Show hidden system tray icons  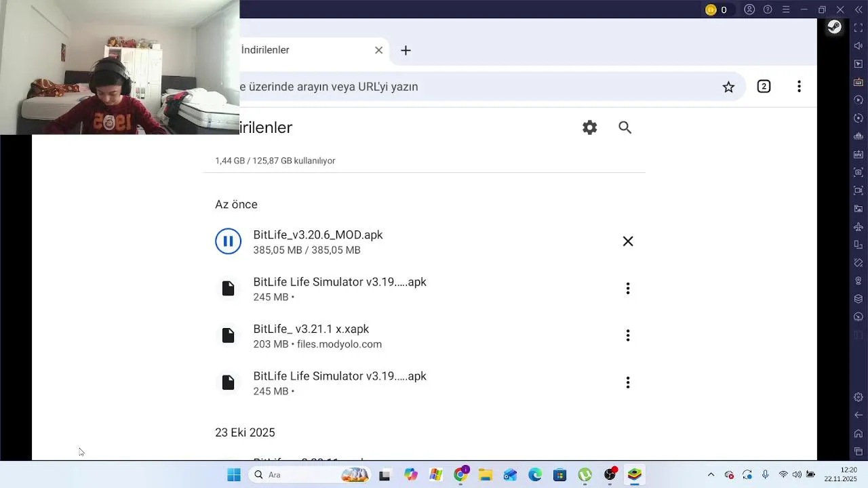[711, 475]
